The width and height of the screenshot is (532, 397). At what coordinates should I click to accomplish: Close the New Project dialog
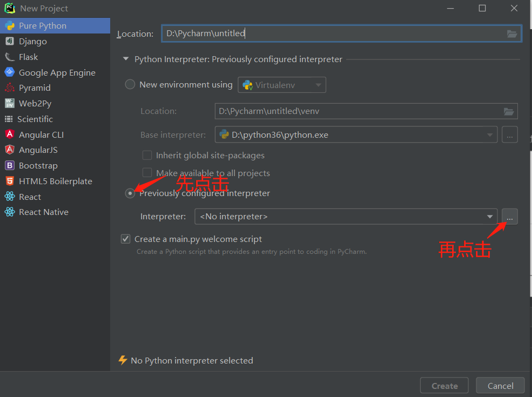click(x=514, y=8)
